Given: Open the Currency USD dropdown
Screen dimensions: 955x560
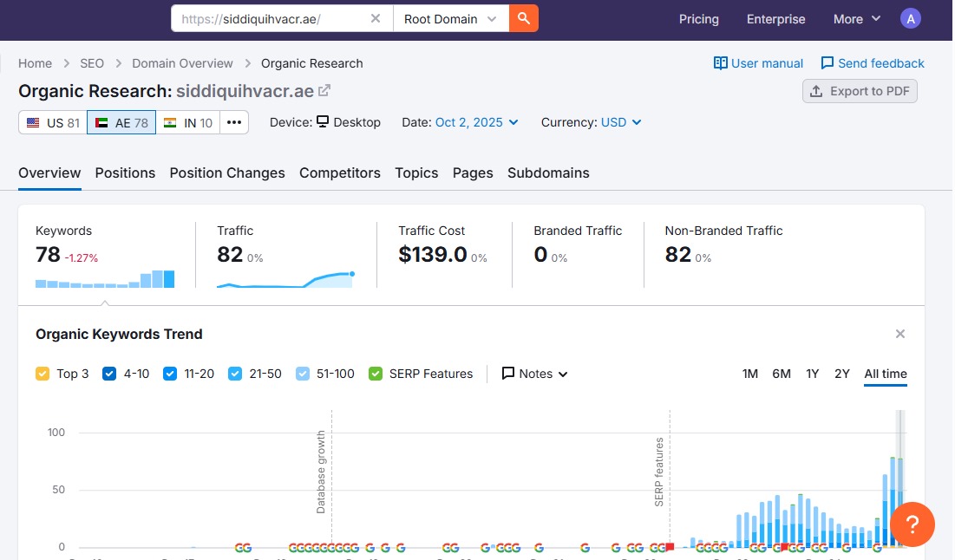Looking at the screenshot, I should point(621,122).
